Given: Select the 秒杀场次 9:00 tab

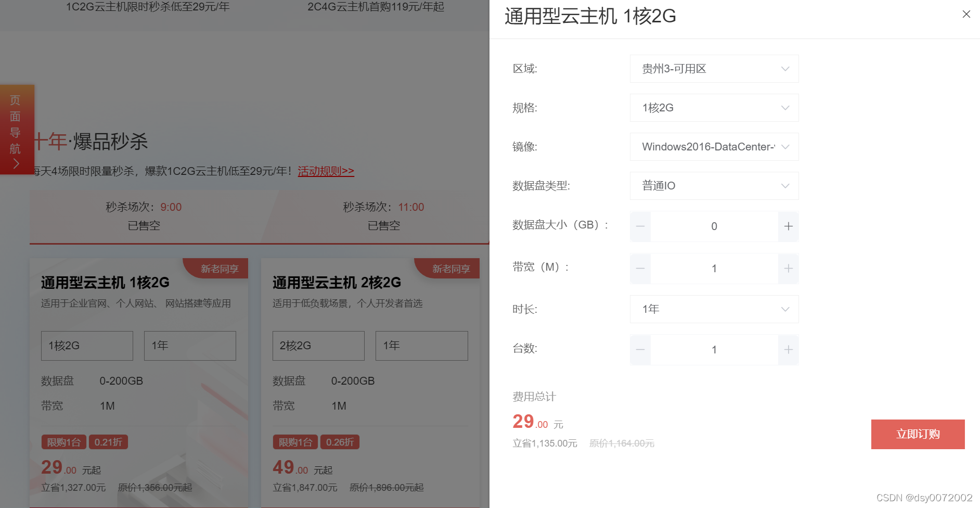Looking at the screenshot, I should [x=144, y=217].
